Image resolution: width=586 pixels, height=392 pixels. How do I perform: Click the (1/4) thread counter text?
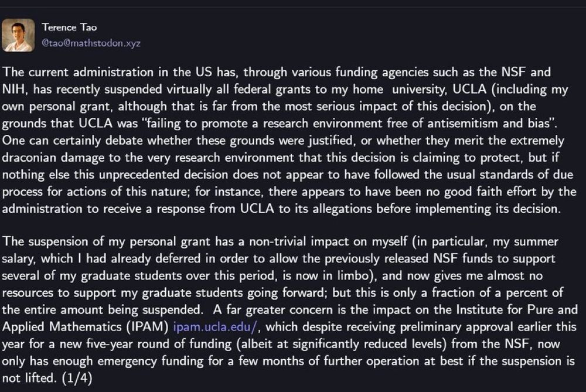77,378
